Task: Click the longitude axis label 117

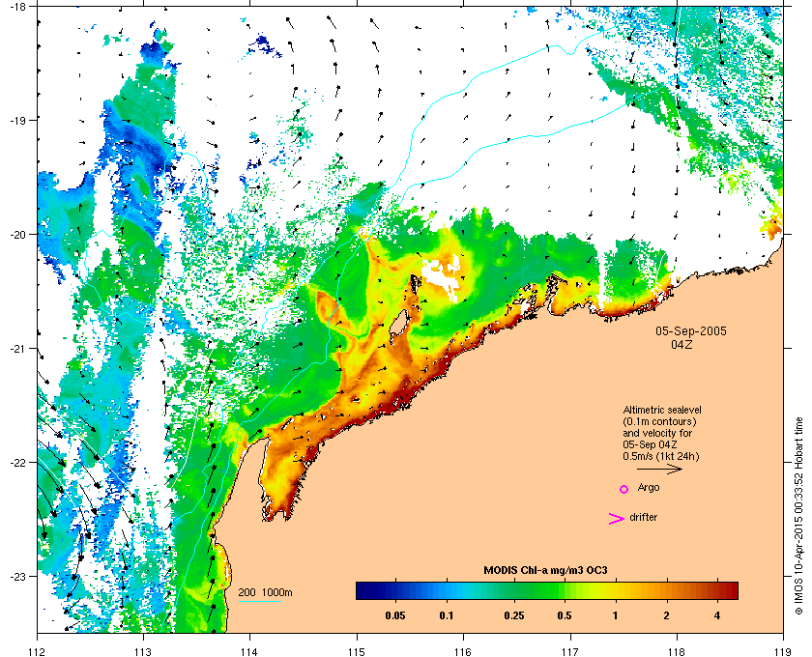Action: (570, 651)
